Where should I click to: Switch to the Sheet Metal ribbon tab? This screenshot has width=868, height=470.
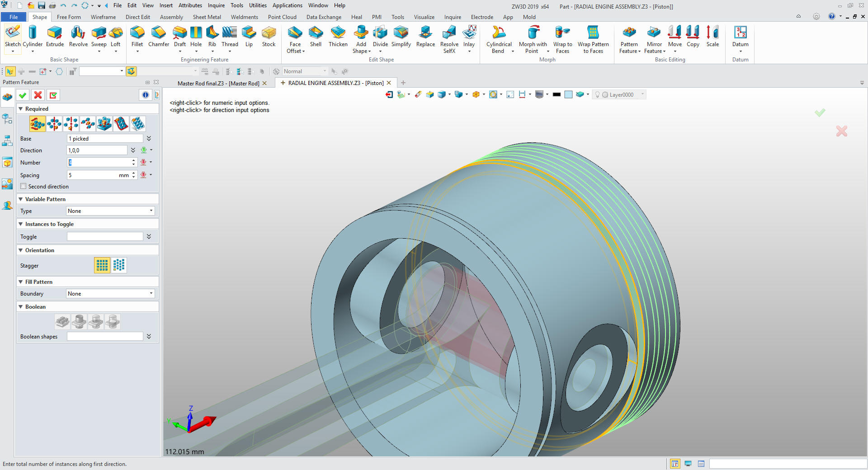207,17
